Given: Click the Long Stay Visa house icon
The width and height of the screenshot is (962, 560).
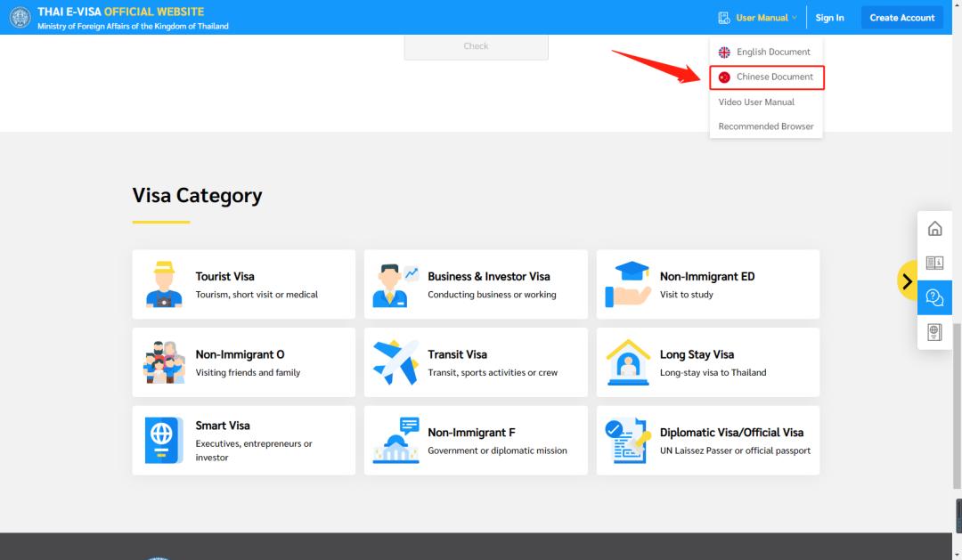Looking at the screenshot, I should tap(628, 362).
